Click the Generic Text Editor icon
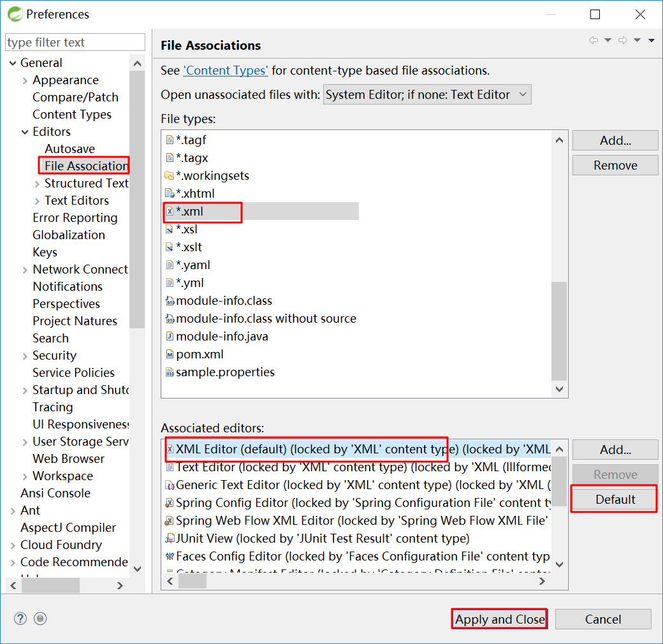Image resolution: width=663 pixels, height=644 pixels. 170,485
